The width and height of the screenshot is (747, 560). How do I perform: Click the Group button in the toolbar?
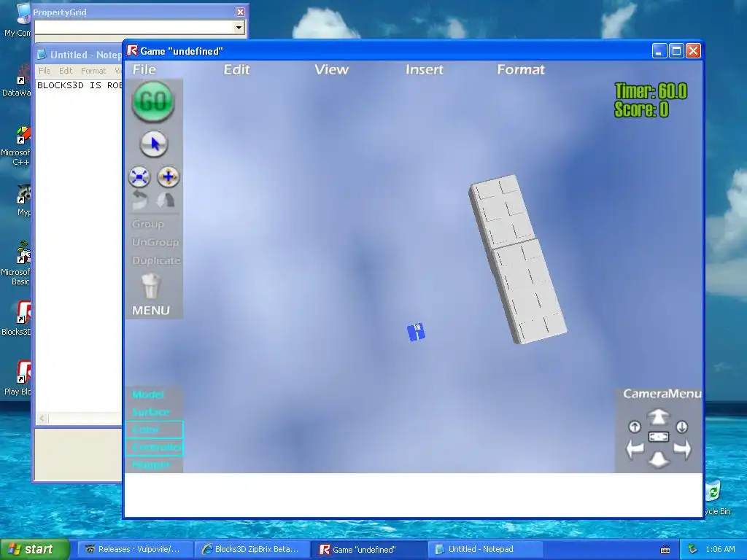[147, 224]
